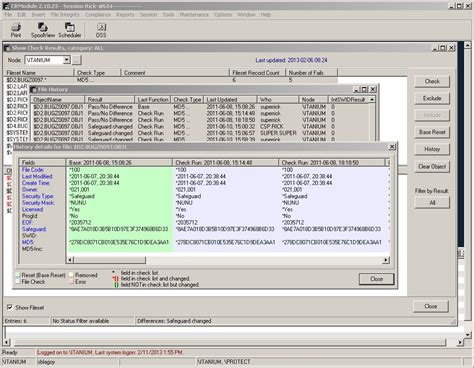
Task: Click the File Code field label
Action: (x=33, y=170)
